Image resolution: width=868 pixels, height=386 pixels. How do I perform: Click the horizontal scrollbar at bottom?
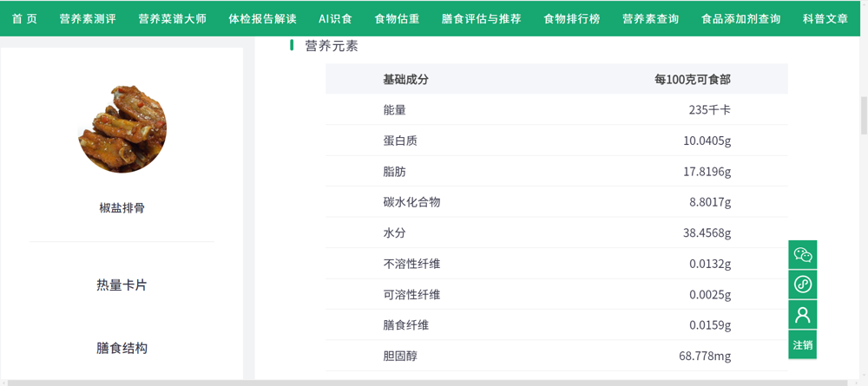click(425, 382)
